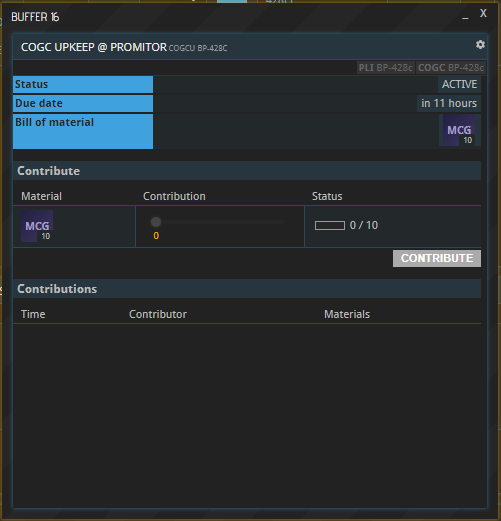Open the PLI BP-428c link
Image resolution: width=501 pixels, height=521 pixels.
[x=385, y=68]
